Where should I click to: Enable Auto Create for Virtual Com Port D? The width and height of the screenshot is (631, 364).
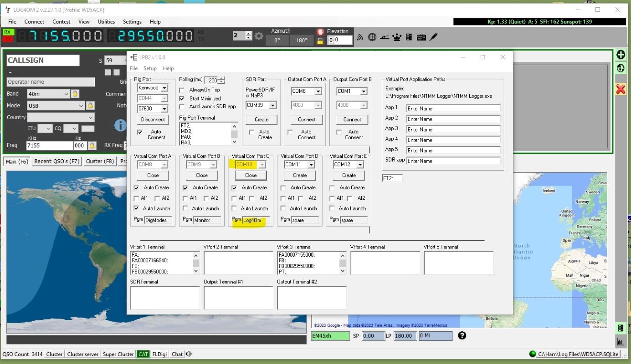click(283, 187)
